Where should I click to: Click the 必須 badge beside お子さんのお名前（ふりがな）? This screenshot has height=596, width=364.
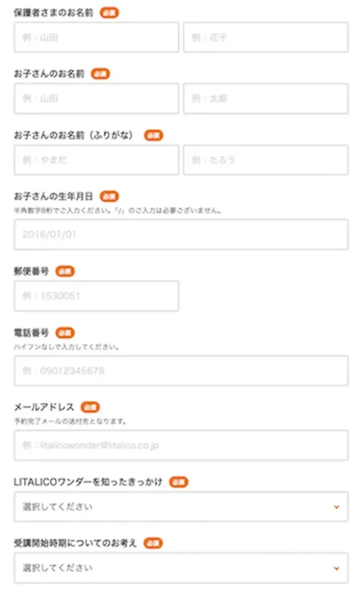click(x=154, y=135)
